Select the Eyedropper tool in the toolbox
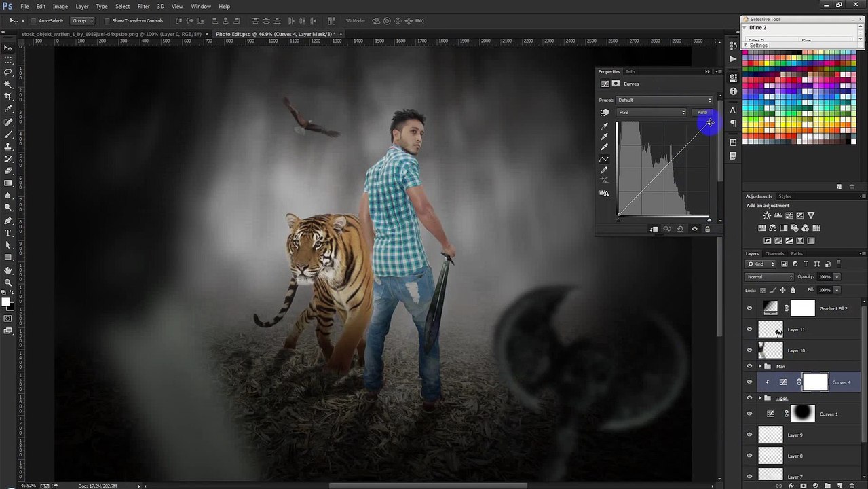868x489 pixels. [8, 109]
